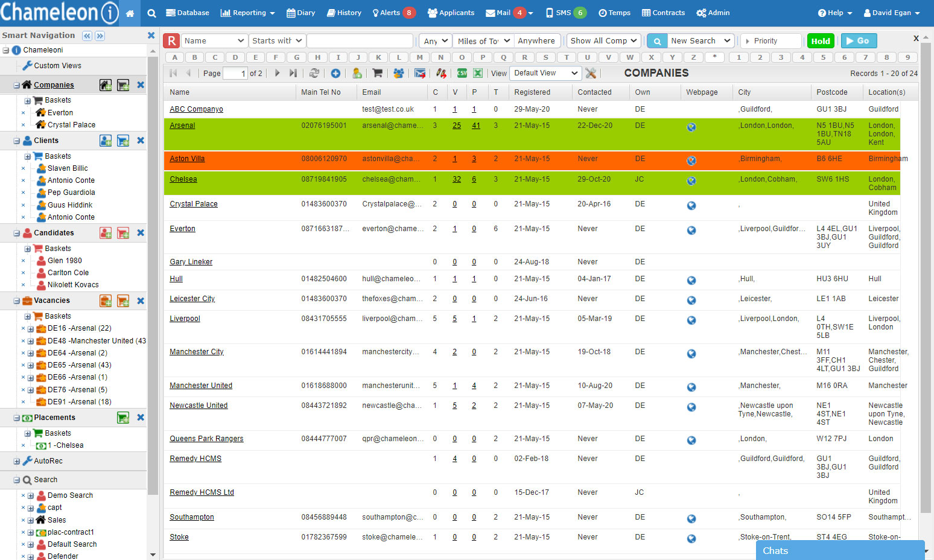Run search with blue magnifier button
The height and width of the screenshot is (560, 934).
point(657,40)
